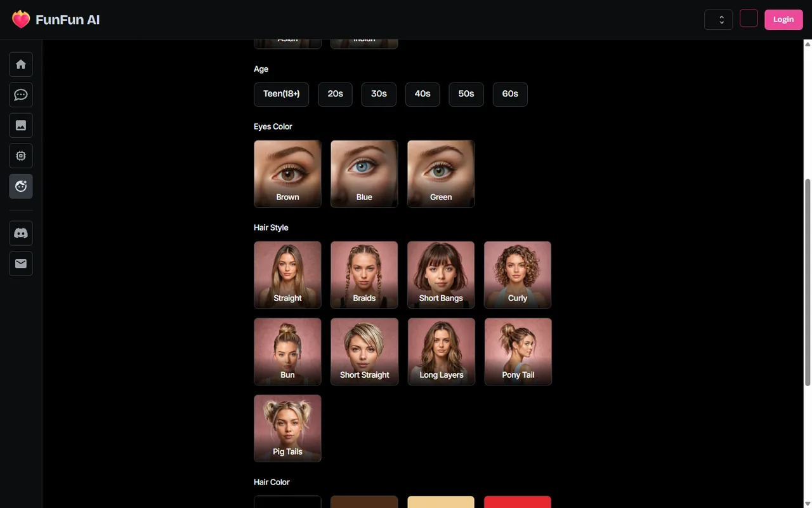Select 20s age option
Screen dimensions: 812x508
pos(335,94)
